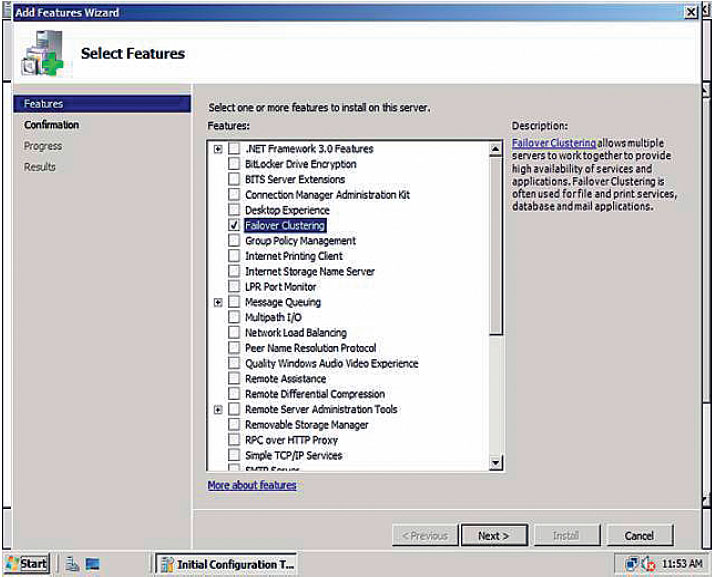
Task: Enable the Network Load Balancing checkbox
Action: [234, 333]
